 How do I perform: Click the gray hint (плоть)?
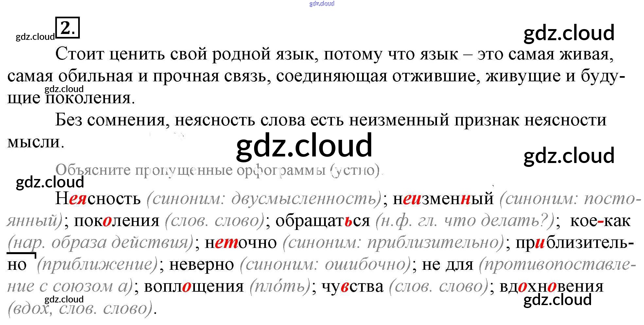coord(280,286)
